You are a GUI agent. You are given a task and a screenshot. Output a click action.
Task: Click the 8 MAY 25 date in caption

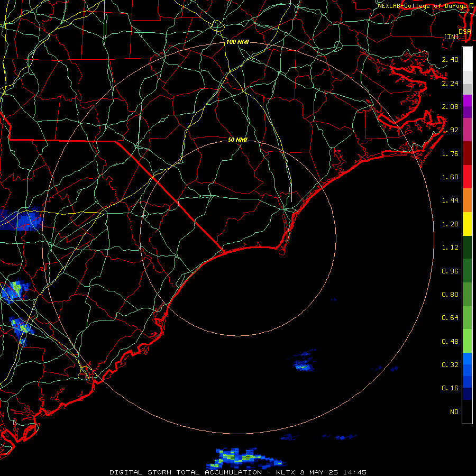click(x=319, y=472)
